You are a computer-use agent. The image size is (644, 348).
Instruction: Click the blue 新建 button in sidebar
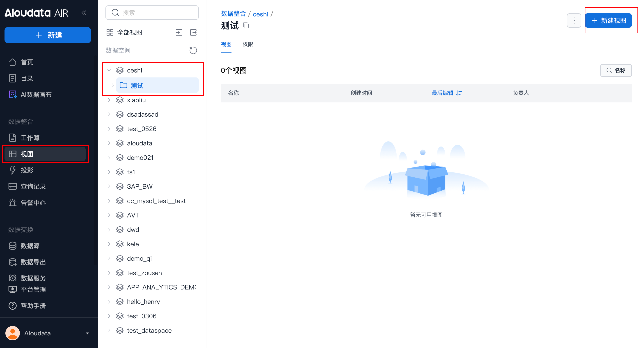[x=48, y=35]
